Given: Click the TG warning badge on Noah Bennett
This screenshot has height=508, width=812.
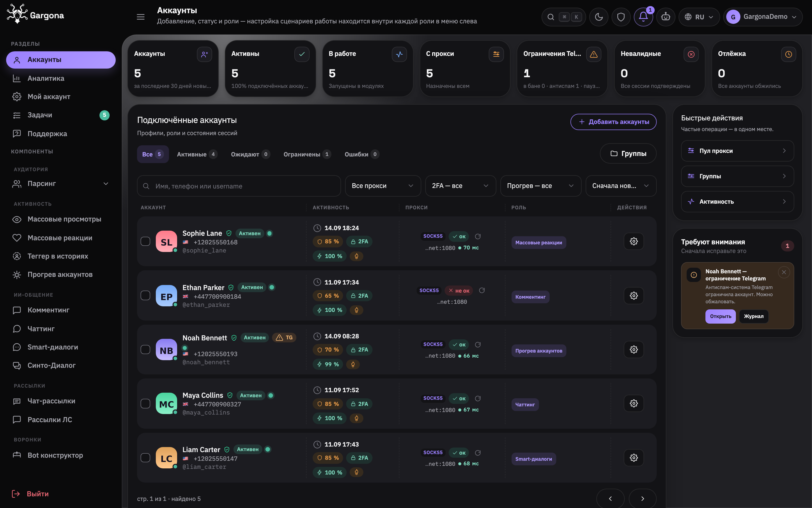Looking at the screenshot, I should tap(284, 338).
